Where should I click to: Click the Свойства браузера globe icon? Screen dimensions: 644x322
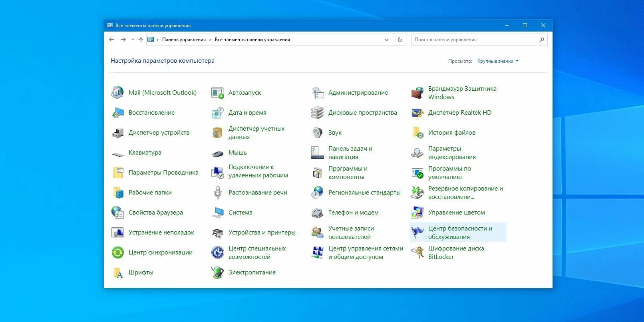click(117, 213)
